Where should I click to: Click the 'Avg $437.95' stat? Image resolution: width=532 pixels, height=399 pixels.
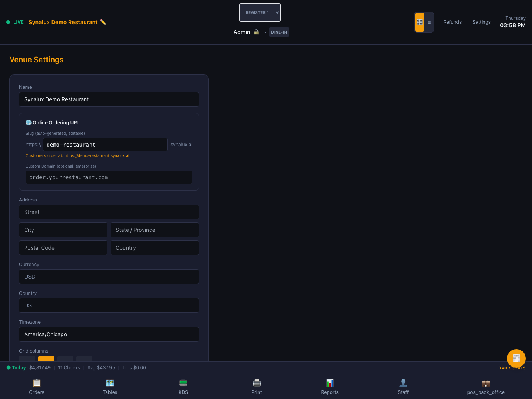click(101, 368)
